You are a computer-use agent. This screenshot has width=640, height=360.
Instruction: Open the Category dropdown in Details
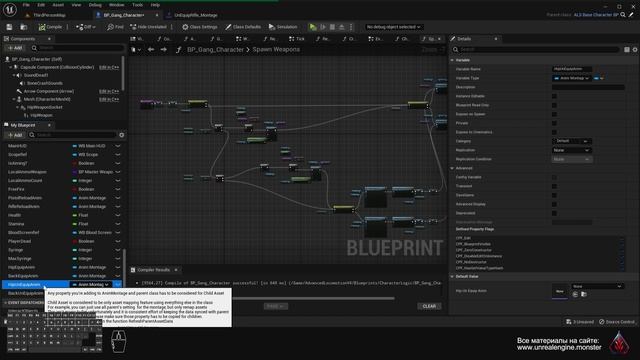(x=572, y=141)
